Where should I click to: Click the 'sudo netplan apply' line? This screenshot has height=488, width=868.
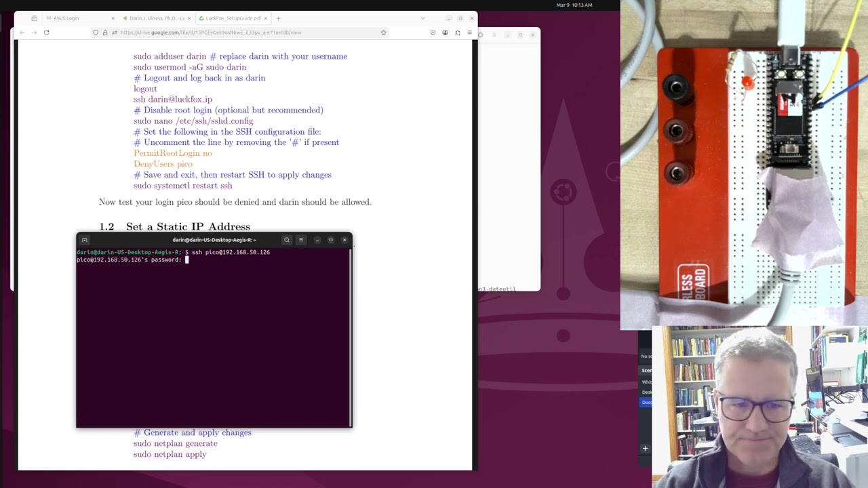(x=170, y=454)
